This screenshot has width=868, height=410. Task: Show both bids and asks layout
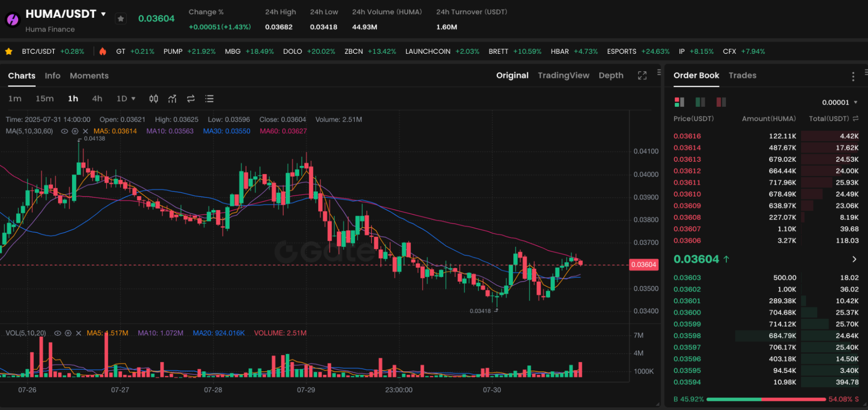679,102
